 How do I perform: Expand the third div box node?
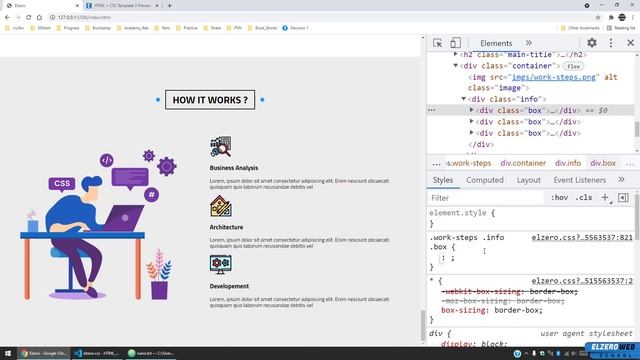coord(471,133)
